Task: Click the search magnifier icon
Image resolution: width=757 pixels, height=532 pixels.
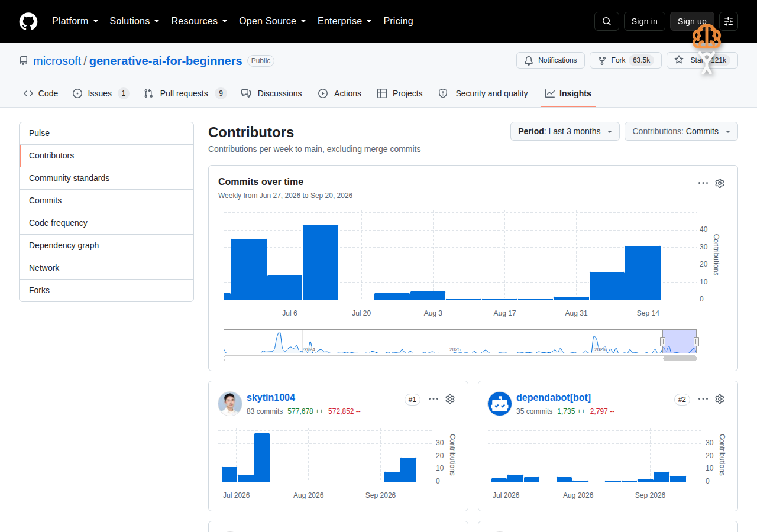Action: [x=607, y=21]
